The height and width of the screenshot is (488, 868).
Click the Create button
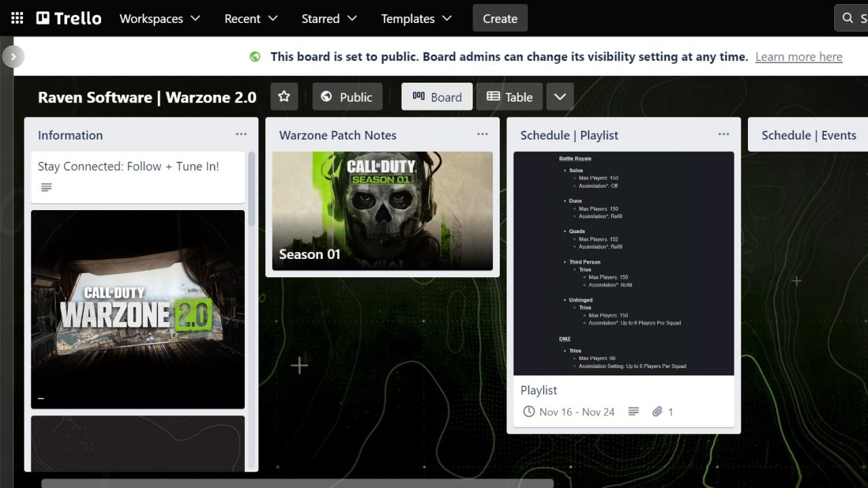500,18
